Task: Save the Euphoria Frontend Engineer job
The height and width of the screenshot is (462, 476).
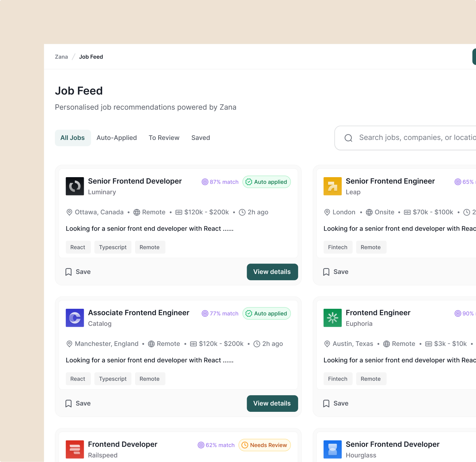Action: tap(336, 404)
